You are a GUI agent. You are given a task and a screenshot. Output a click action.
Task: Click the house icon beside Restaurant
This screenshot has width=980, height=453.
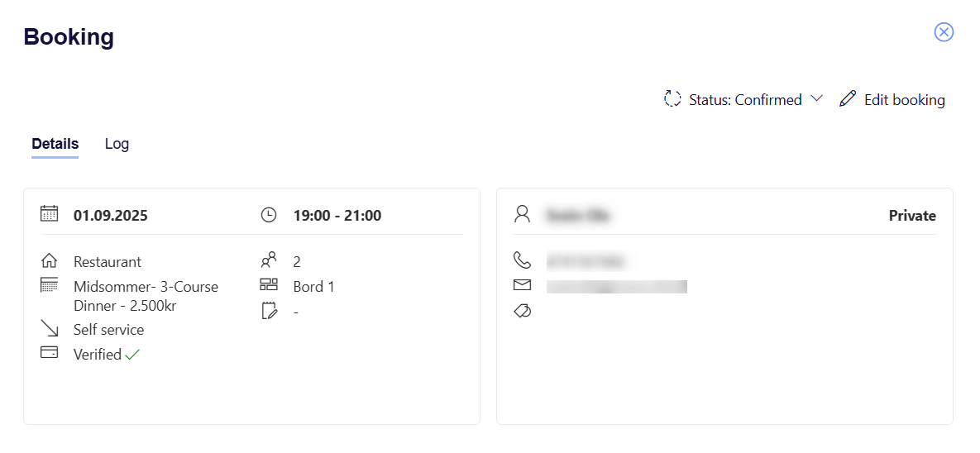49,261
